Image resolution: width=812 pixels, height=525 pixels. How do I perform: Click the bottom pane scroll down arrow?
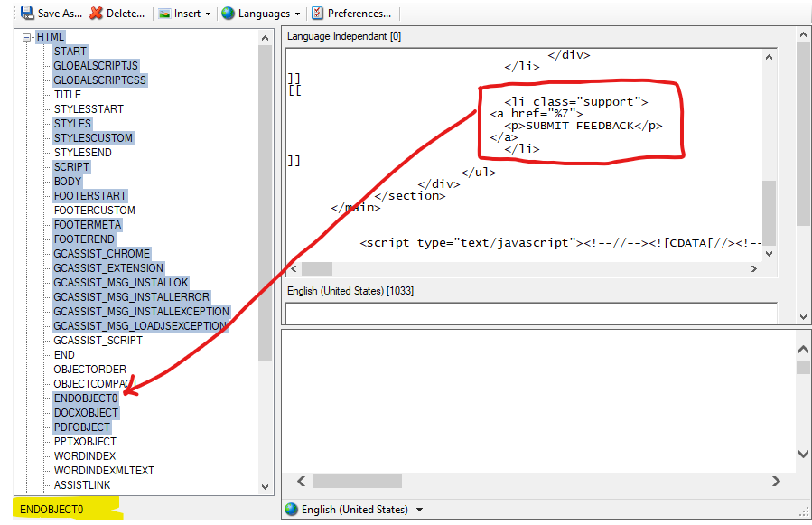pyautogui.click(x=803, y=454)
